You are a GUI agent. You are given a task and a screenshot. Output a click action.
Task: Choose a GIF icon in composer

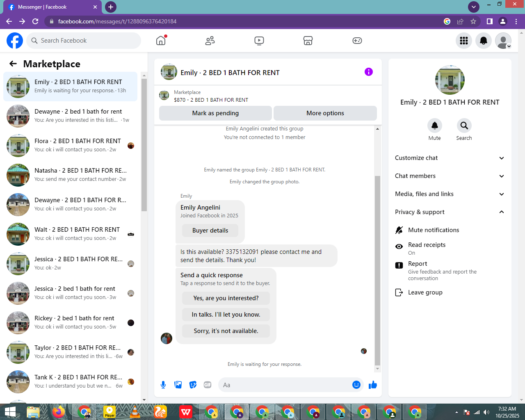pos(208,385)
